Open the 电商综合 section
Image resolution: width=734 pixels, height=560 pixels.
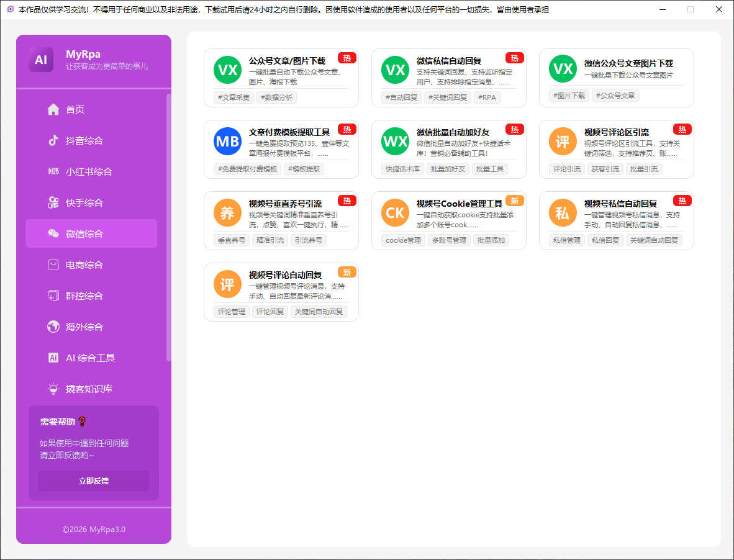(x=91, y=265)
